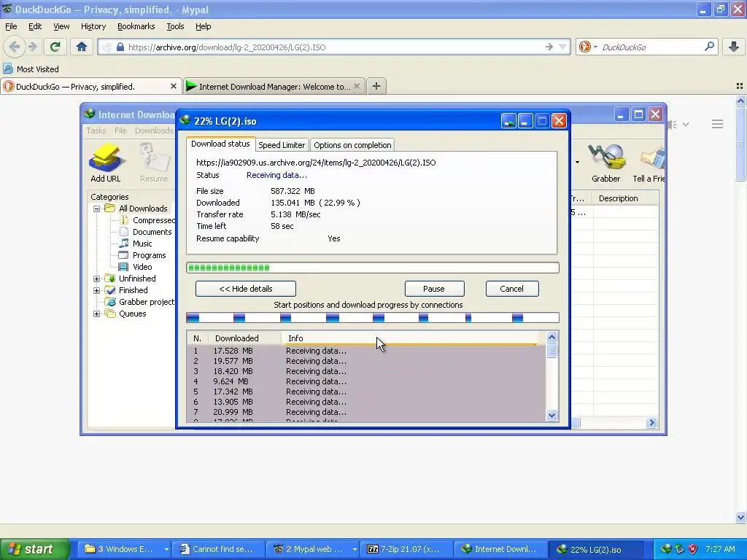
Task: Pause the LG(2).iso download
Action: coord(435,289)
